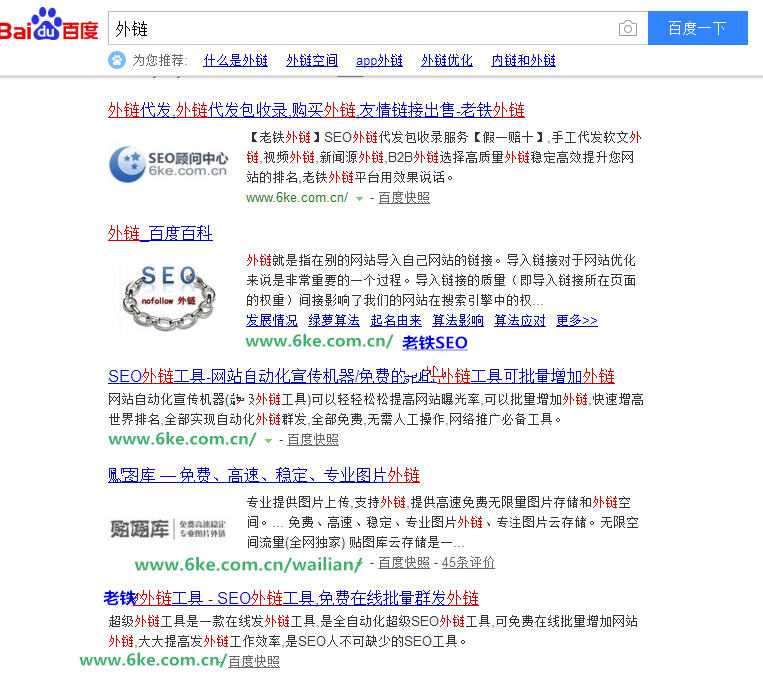Click www.6ke.com.cn/ under last result
The height and width of the screenshot is (681, 763).
point(153,661)
